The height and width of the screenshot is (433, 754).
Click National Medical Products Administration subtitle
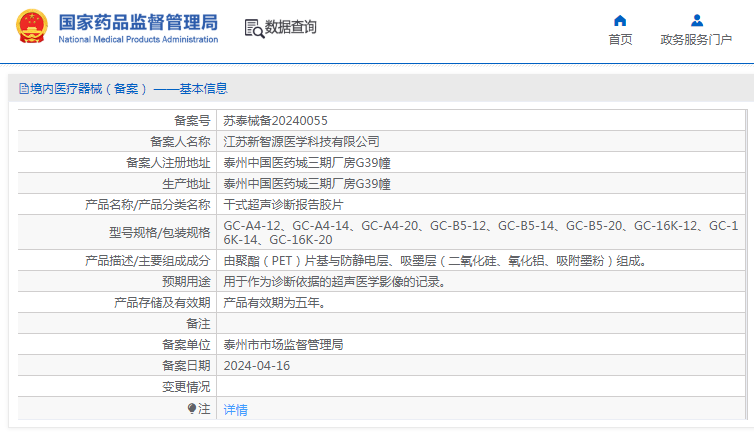click(x=138, y=39)
